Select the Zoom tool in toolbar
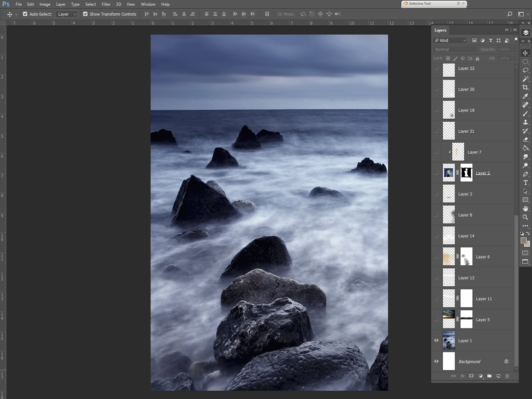 (x=525, y=217)
